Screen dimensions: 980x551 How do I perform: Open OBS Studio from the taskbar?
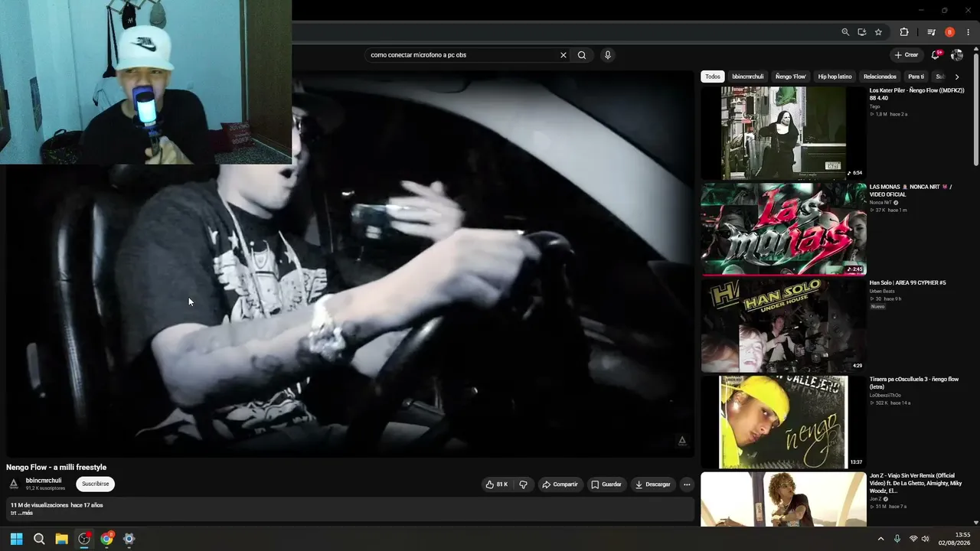click(84, 539)
